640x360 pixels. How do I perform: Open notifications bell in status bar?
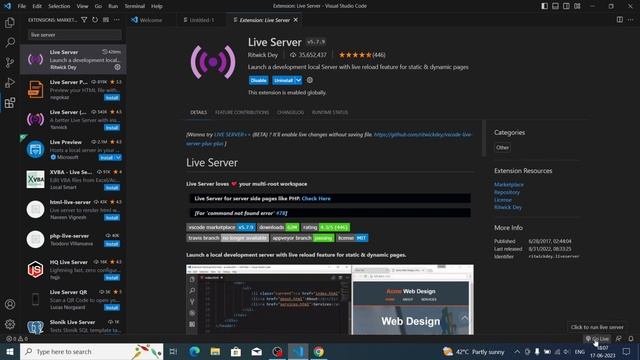pyautogui.click(x=631, y=339)
